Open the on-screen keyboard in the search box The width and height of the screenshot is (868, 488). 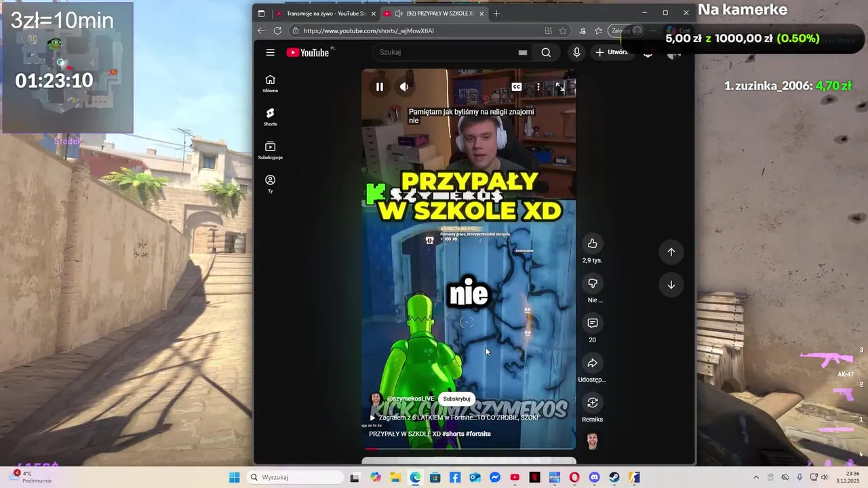pos(523,52)
